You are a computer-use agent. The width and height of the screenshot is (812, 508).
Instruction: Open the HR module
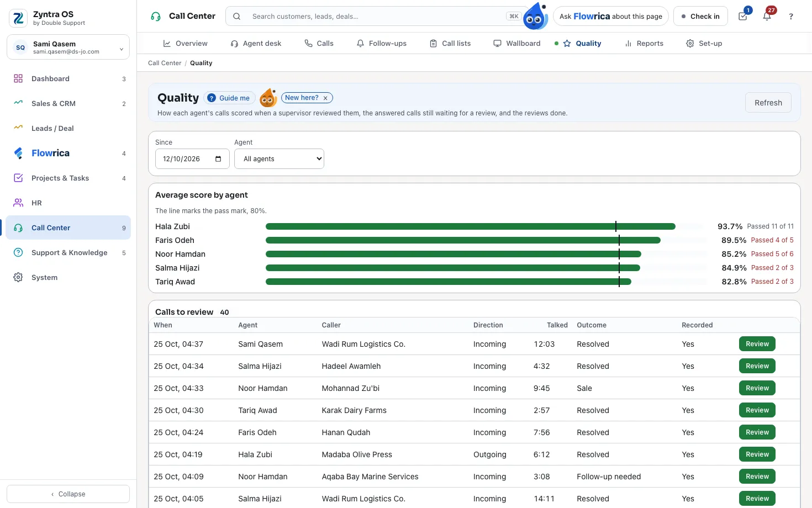point(68,203)
